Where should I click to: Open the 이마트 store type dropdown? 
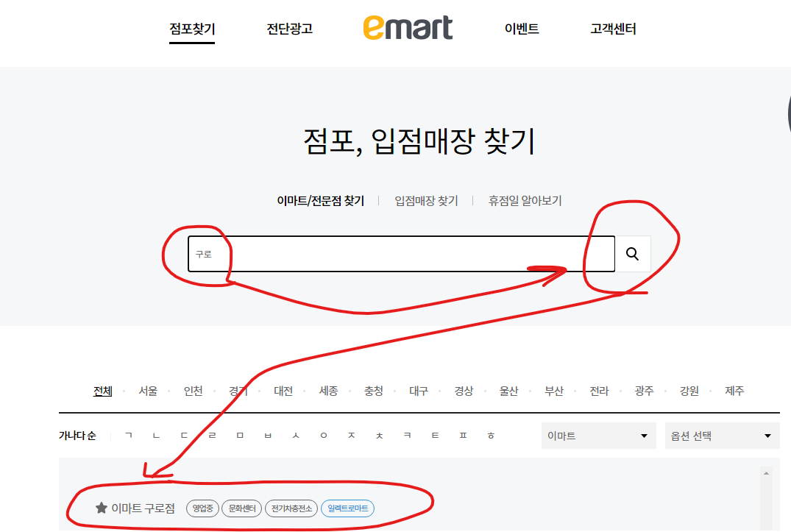pyautogui.click(x=598, y=436)
